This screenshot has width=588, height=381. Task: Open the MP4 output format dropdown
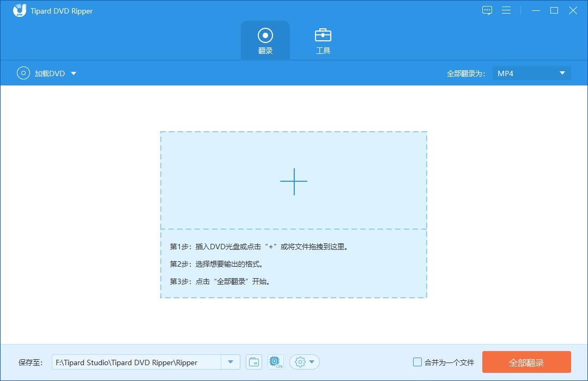tap(531, 73)
